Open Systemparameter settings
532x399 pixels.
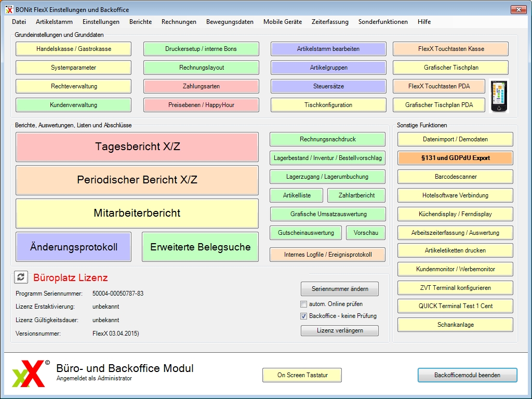74,68
